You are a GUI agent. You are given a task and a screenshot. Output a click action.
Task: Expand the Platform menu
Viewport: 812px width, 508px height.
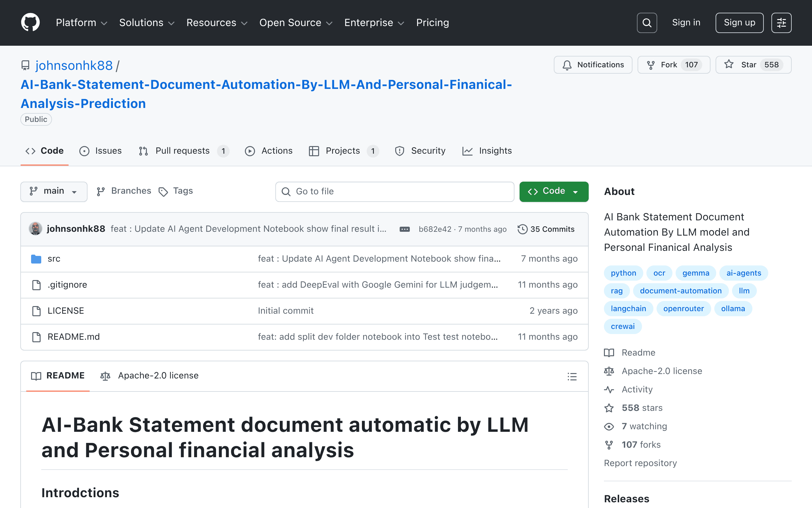pos(82,23)
